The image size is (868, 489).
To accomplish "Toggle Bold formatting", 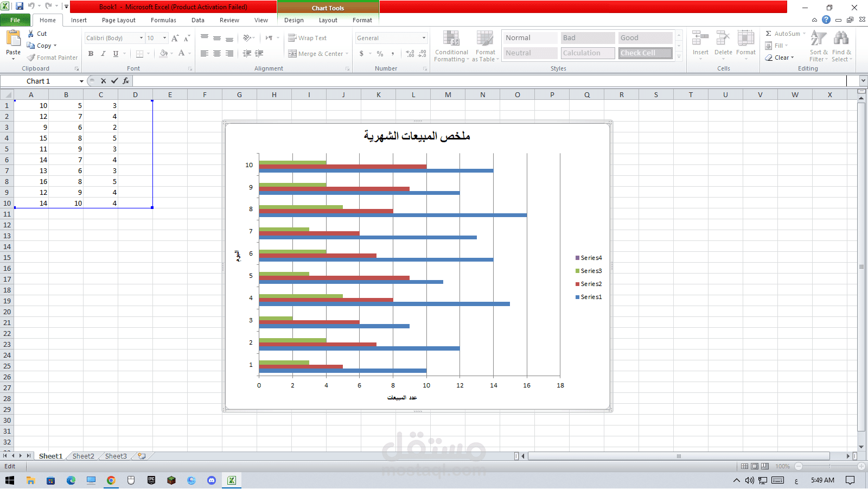I will point(91,53).
